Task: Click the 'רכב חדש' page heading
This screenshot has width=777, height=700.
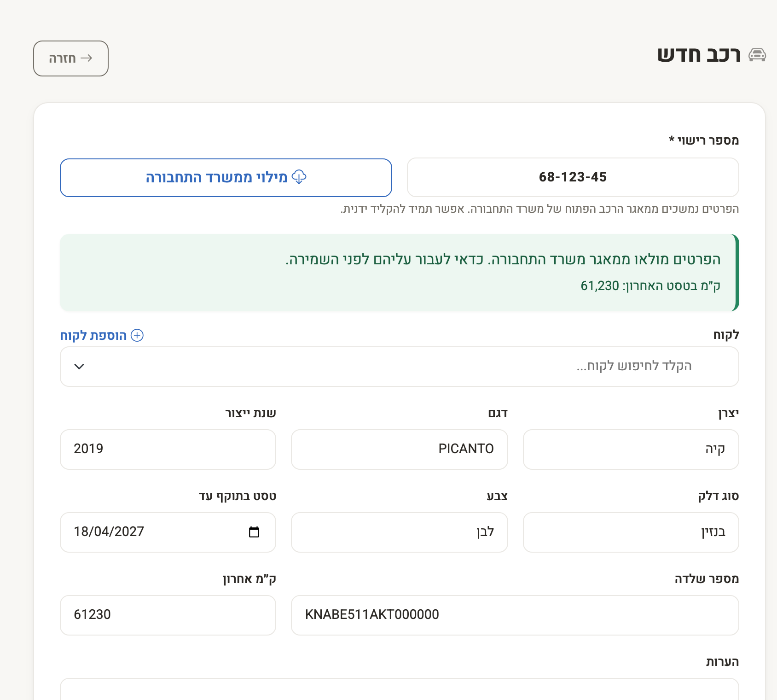Action: coord(699,55)
